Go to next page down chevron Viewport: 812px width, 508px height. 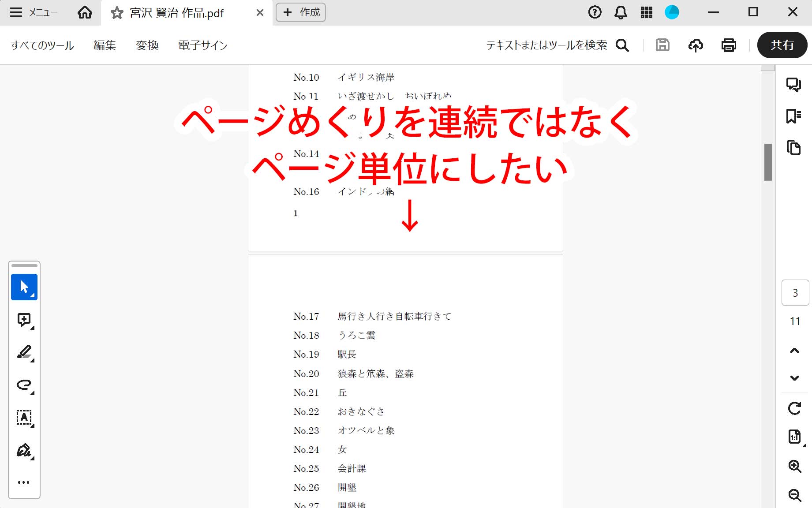(795, 377)
